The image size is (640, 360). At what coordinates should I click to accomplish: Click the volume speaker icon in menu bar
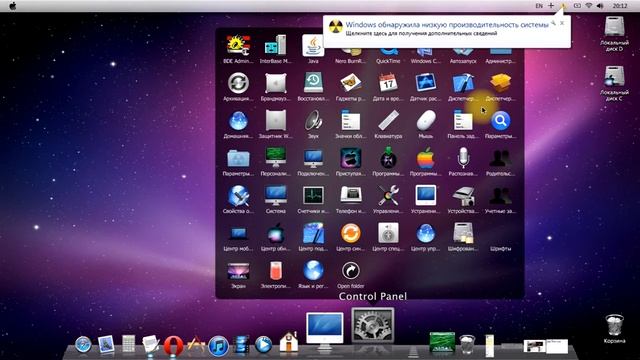coord(600,6)
